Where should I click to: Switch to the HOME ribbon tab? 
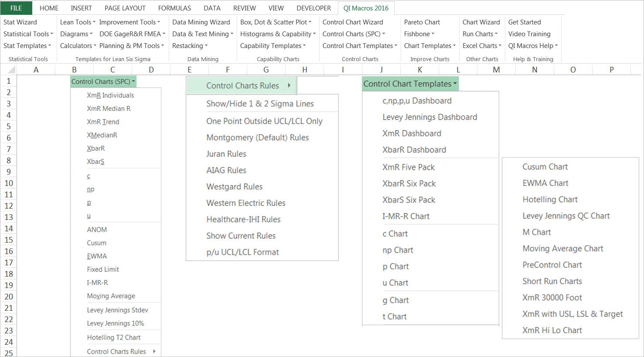tap(49, 8)
